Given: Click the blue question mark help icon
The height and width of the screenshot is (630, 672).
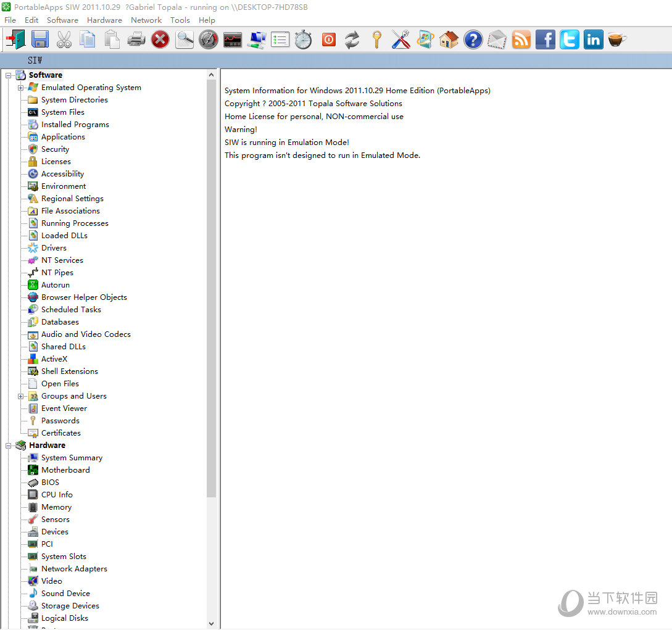Looking at the screenshot, I should [x=473, y=40].
